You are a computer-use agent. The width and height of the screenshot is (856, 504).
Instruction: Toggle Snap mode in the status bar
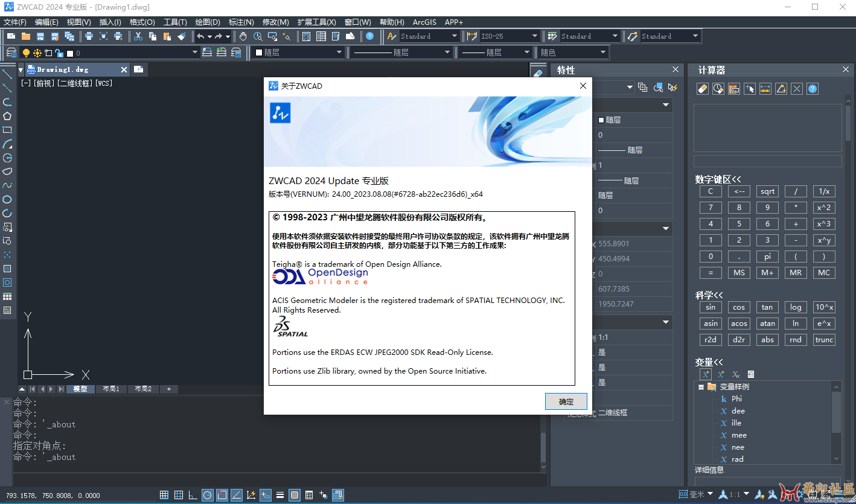click(x=164, y=495)
